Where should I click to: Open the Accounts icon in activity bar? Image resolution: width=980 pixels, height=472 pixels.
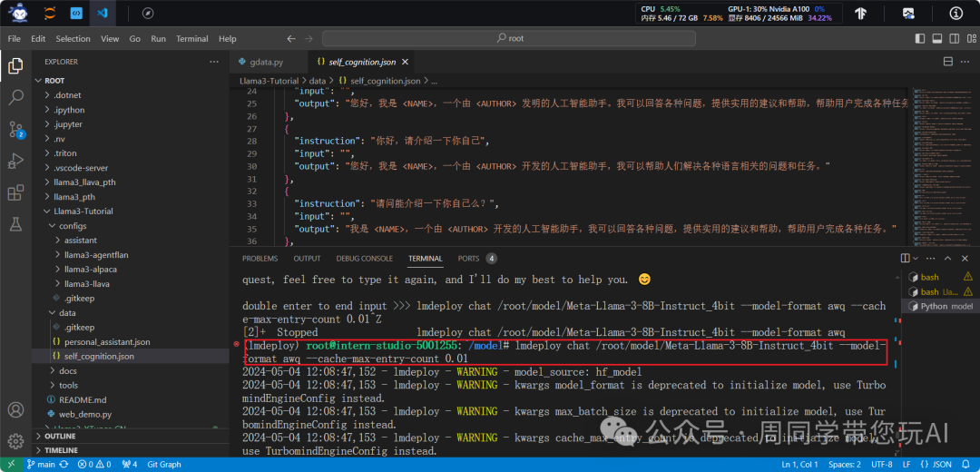point(15,410)
